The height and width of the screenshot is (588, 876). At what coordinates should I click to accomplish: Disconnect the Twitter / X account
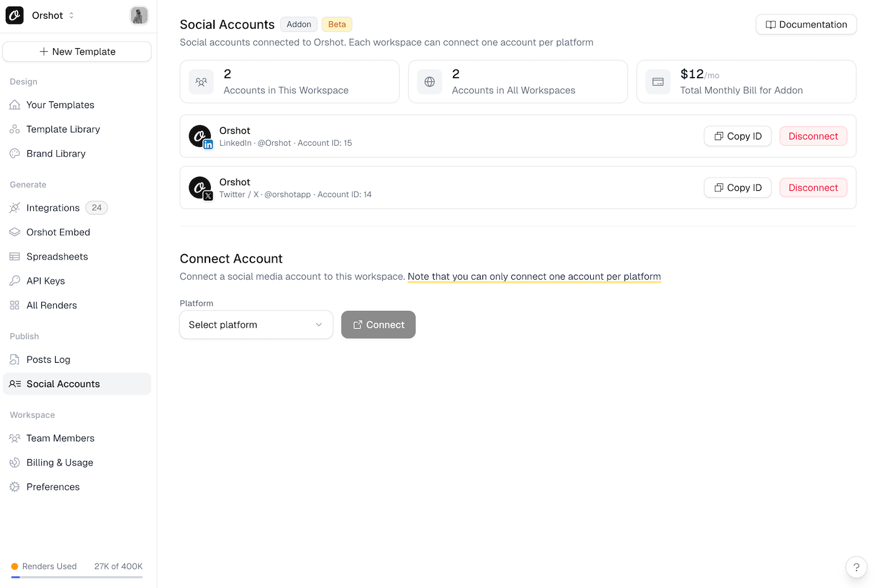coord(813,188)
